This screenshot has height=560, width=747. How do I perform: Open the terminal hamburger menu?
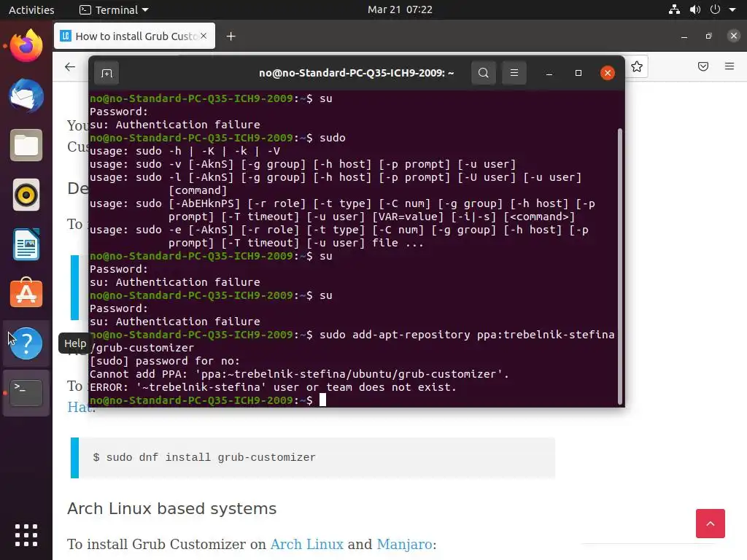click(514, 73)
